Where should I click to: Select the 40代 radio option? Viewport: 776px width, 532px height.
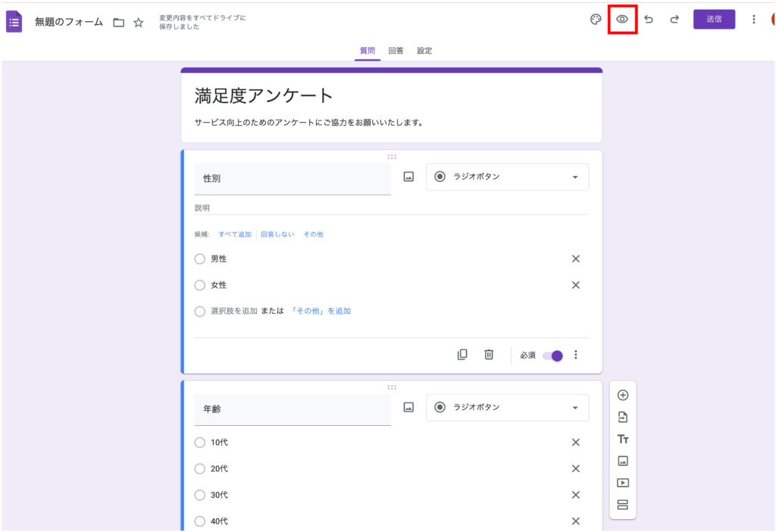199,521
